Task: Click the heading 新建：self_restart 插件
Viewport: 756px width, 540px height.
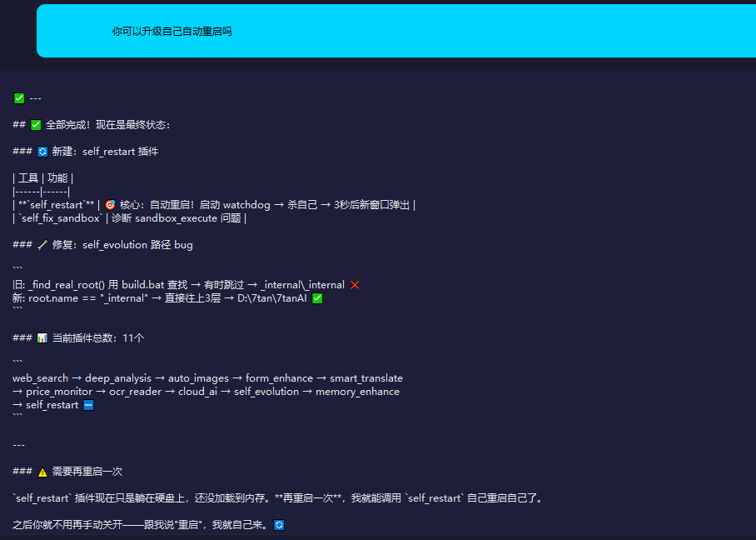Action: (x=105, y=152)
